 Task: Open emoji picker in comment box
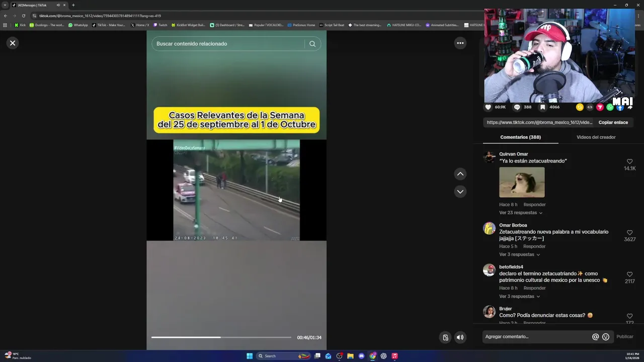click(606, 337)
